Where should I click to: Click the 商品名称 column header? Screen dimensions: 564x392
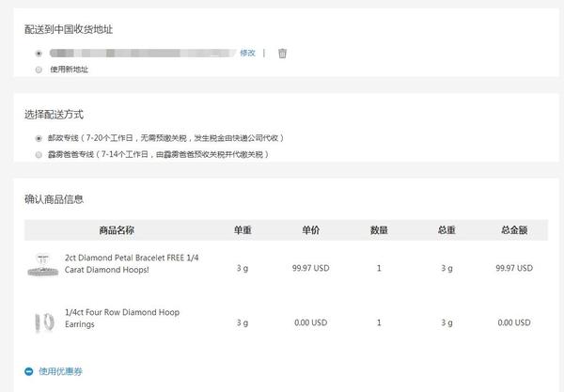[117, 229]
